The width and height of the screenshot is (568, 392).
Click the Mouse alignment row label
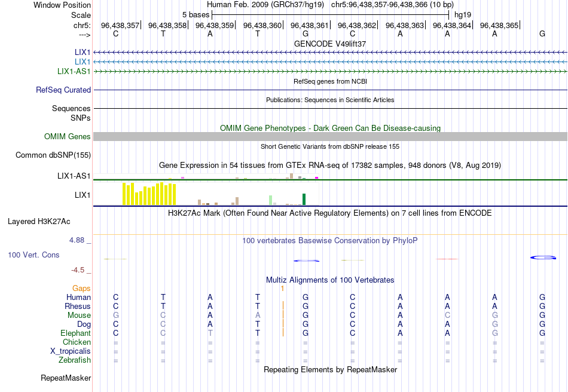79,316
